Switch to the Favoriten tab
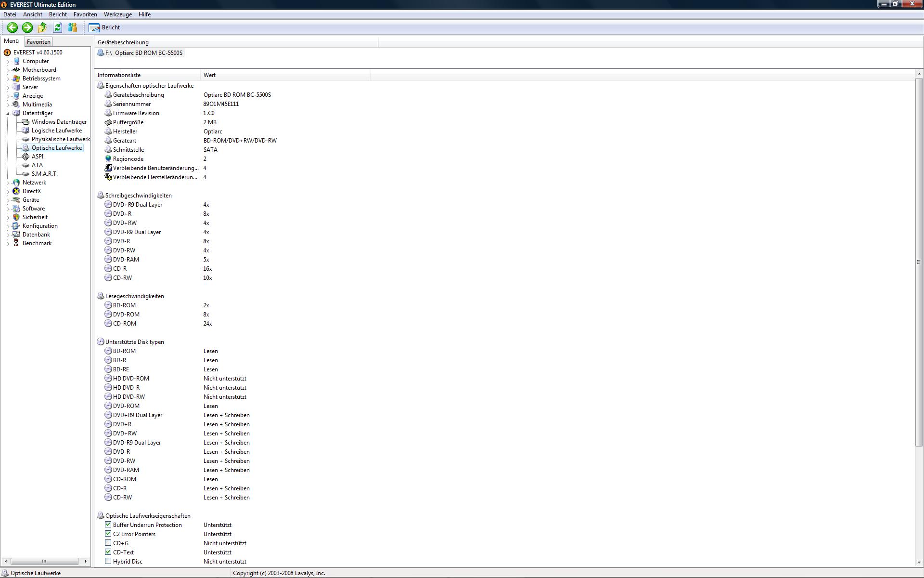 pyautogui.click(x=38, y=42)
